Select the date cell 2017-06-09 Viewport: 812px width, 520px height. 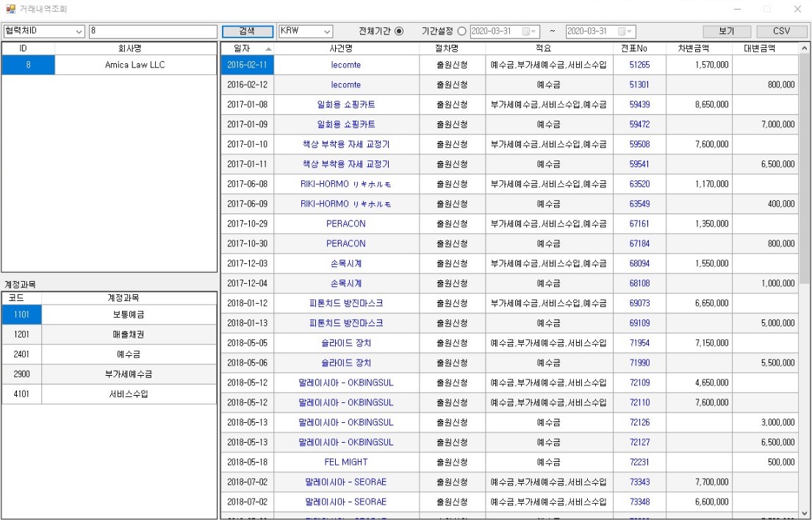click(248, 204)
